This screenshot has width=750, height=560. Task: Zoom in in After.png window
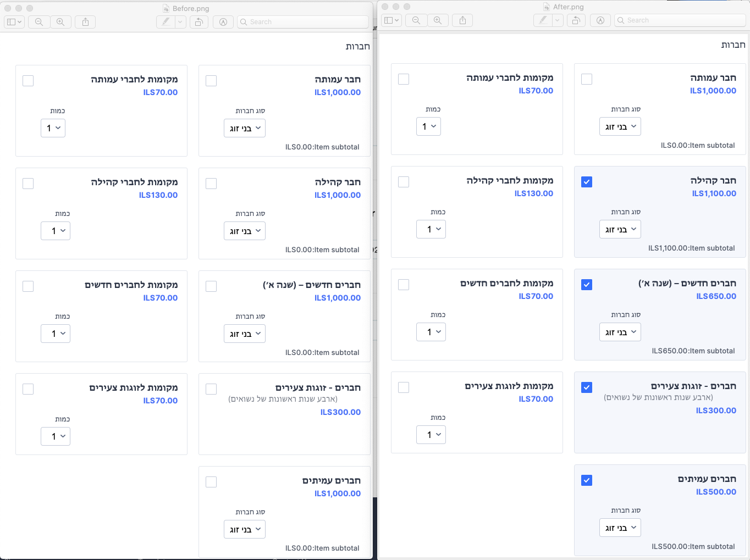click(x=438, y=20)
